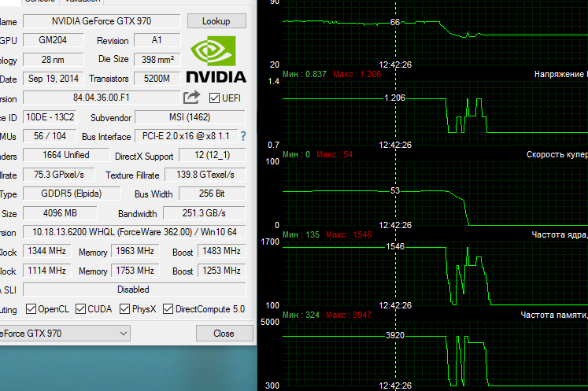Click the 1.206 voltage graph marker
Viewport: 588px width, 391px height.
(395, 98)
